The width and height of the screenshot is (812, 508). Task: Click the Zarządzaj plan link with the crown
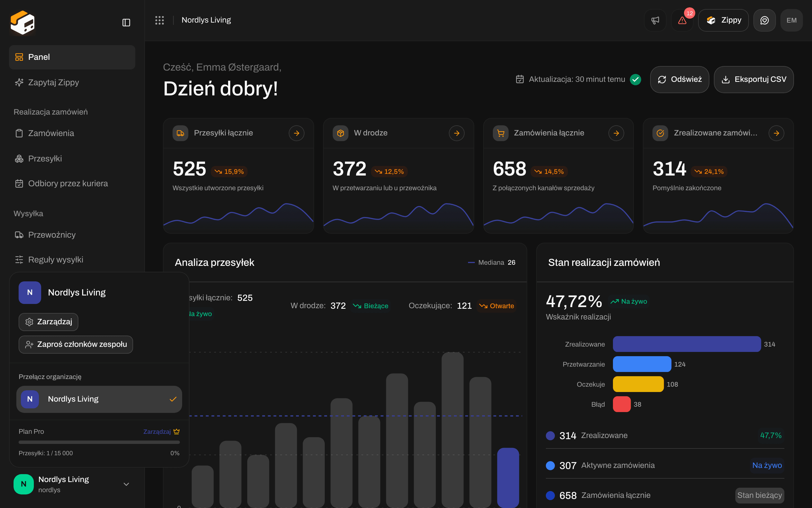(162, 432)
